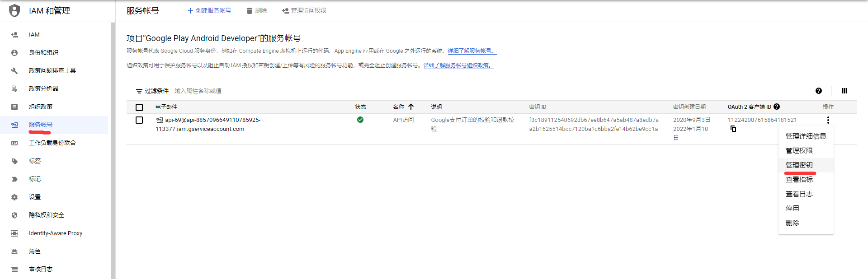This screenshot has width=868, height=279.
Task: Choose 管理密钥 from the context menu
Action: pyautogui.click(x=799, y=165)
